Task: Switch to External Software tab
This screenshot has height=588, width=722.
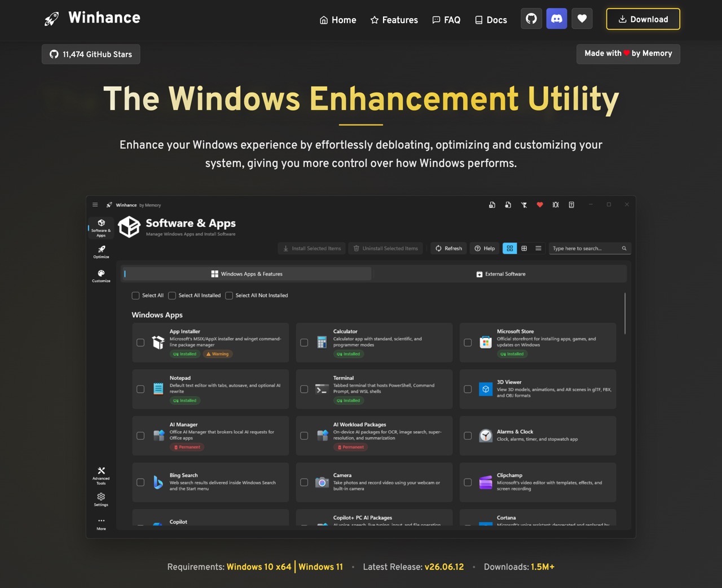Action: [500, 274]
